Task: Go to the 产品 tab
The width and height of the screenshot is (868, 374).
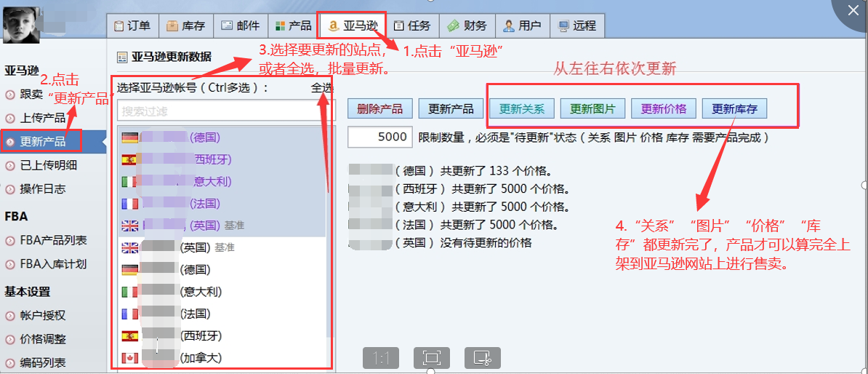Action: [294, 25]
